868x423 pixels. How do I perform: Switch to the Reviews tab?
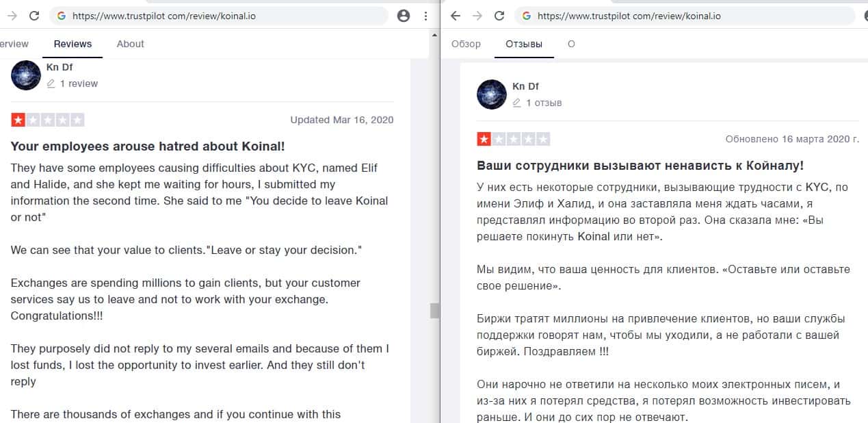(x=73, y=44)
